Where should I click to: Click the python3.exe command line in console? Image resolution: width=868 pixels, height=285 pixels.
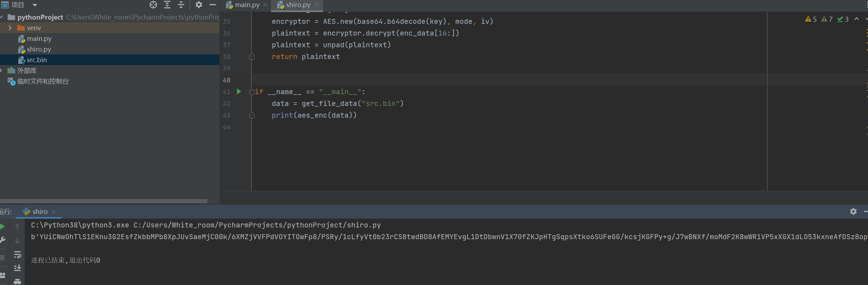(206, 225)
